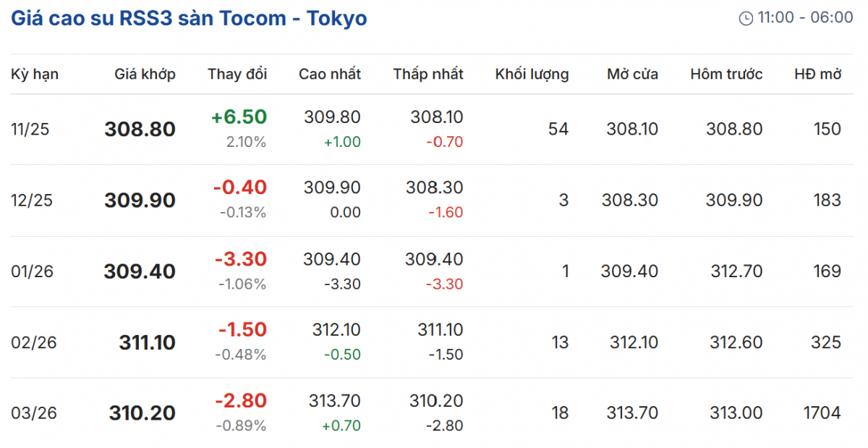Sort by the 'Thay đổi' column header
Viewport: 868px width, 448px height.
(237, 74)
